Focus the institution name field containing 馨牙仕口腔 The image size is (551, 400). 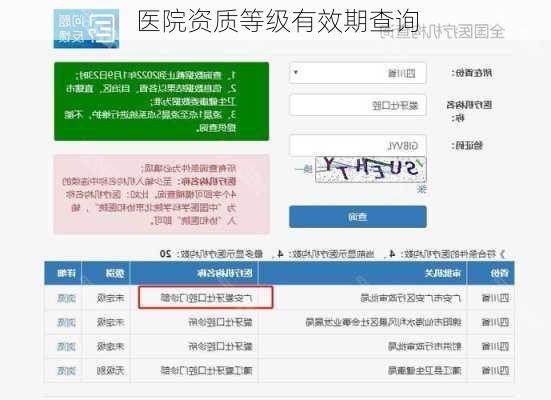[x=358, y=105]
